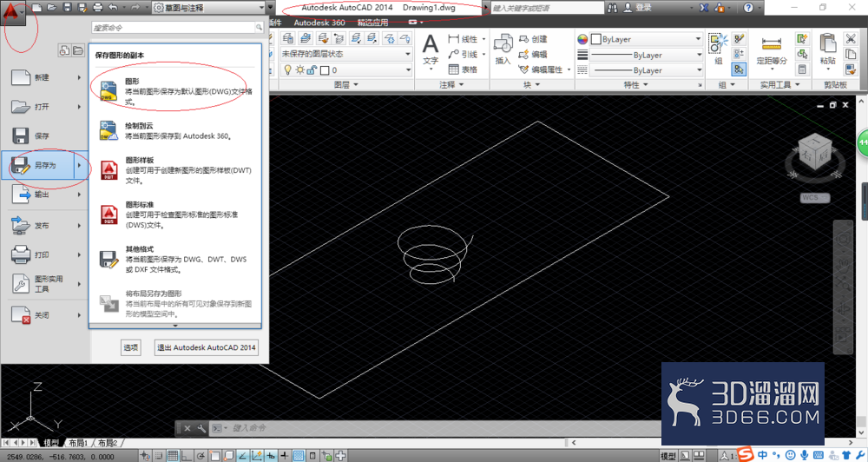
Task: Open the 草图与注释 workspace dropdown
Action: coord(208,8)
